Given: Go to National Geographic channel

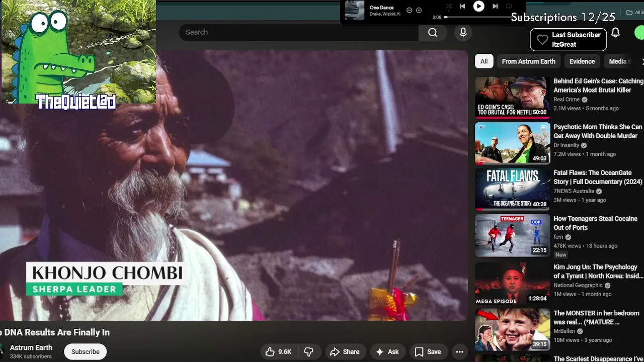Looking at the screenshot, I should (x=578, y=285).
